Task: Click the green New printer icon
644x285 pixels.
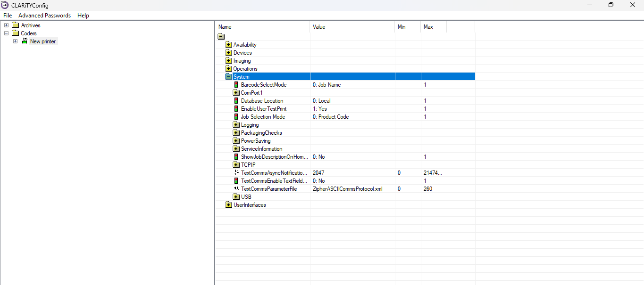Action: coord(25,41)
